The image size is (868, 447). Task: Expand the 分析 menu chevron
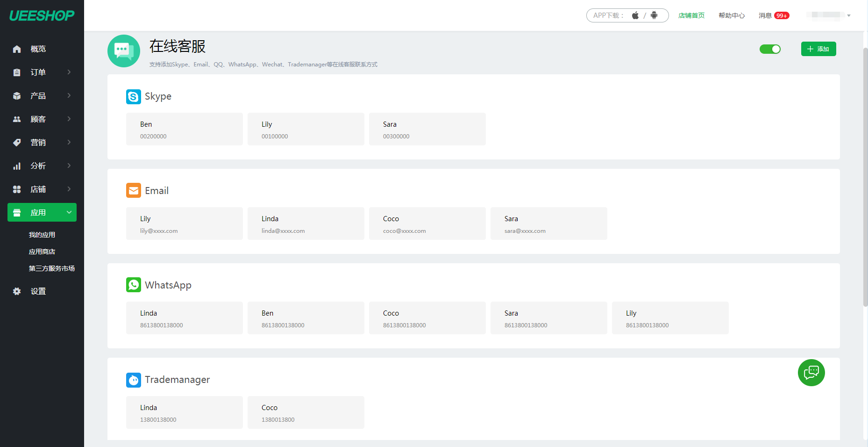[69, 166]
